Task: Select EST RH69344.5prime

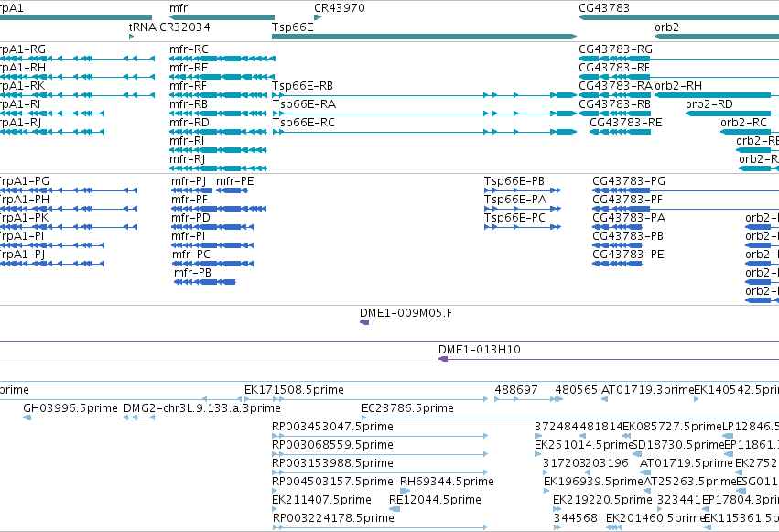Action: 447,482
